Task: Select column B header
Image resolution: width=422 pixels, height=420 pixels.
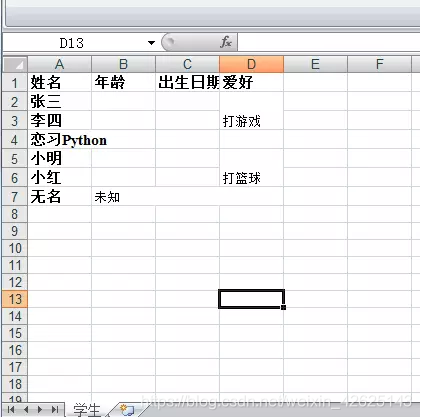Action: coord(123,64)
